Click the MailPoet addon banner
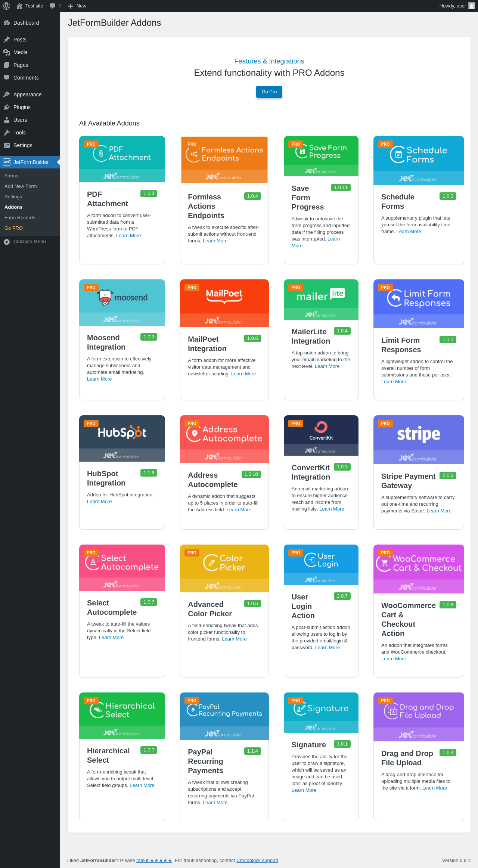The height and width of the screenshot is (868, 478). (224, 303)
